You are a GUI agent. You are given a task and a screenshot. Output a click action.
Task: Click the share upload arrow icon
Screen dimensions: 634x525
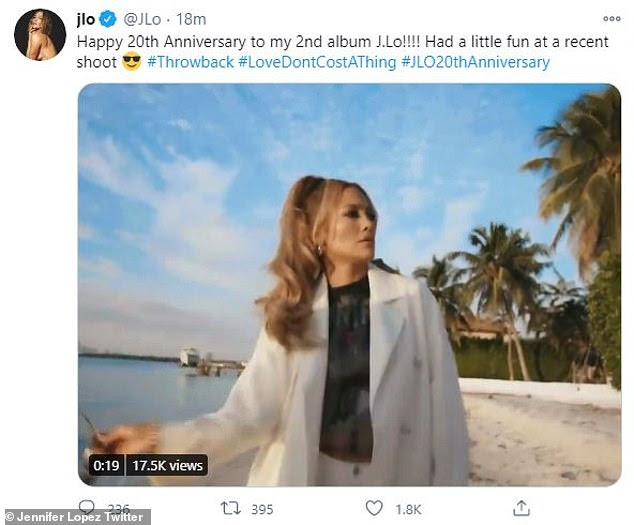coord(520,508)
